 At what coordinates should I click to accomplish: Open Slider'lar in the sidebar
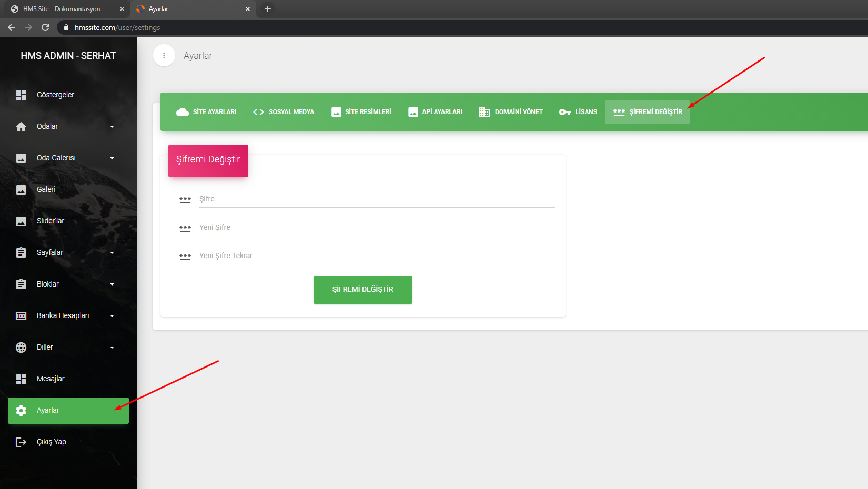[68, 221]
